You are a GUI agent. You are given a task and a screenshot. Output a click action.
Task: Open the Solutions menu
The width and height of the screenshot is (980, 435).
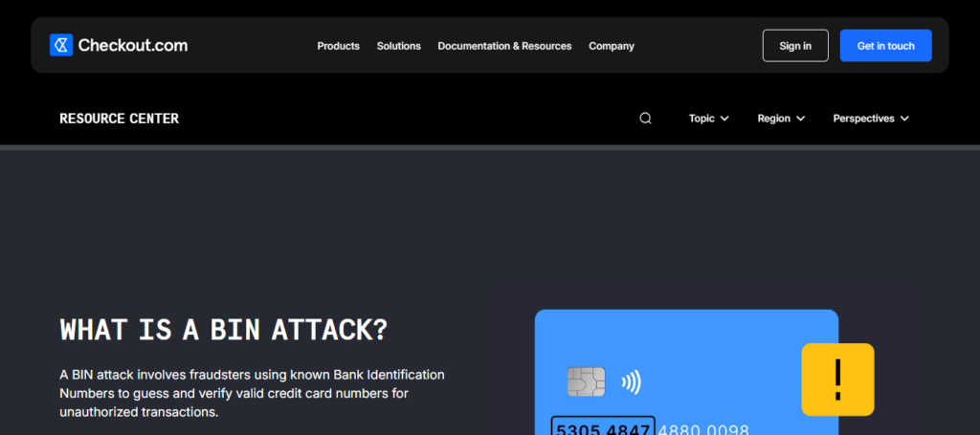pos(399,46)
